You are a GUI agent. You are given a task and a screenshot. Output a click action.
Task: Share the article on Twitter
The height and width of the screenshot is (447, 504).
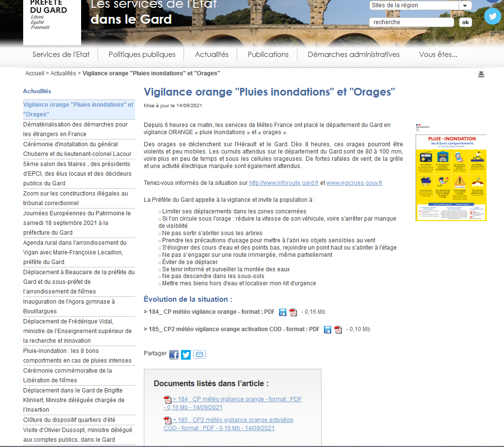pyautogui.click(x=186, y=354)
